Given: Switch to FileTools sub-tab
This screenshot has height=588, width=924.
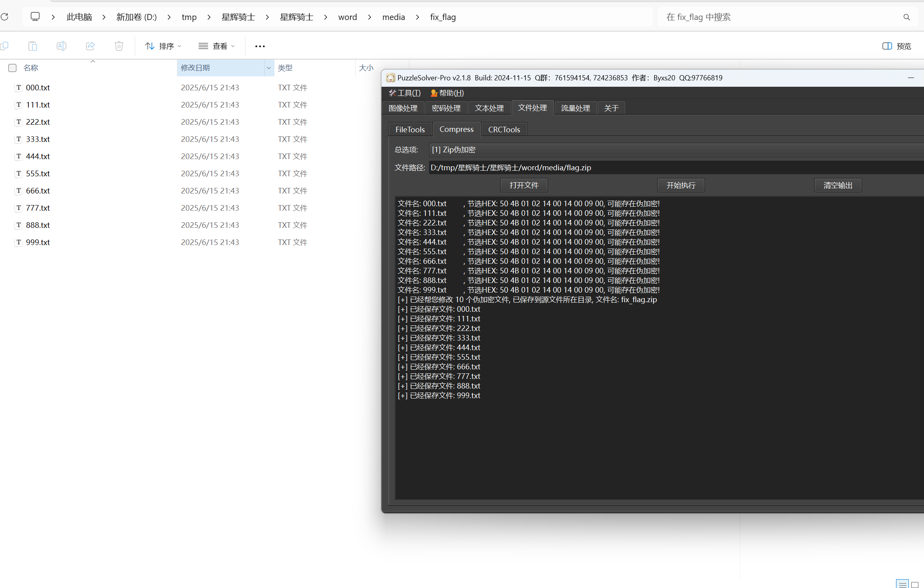Looking at the screenshot, I should tap(410, 130).
